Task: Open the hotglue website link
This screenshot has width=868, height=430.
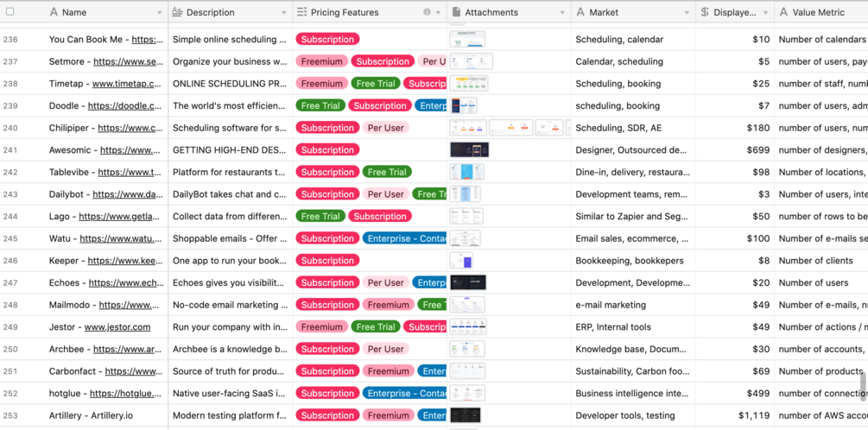Action: click(125, 394)
